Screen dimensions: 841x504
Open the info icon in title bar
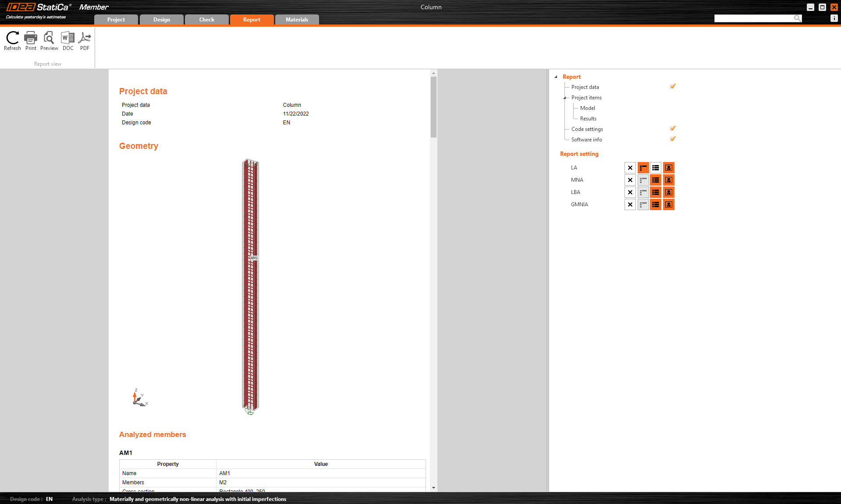tap(834, 18)
